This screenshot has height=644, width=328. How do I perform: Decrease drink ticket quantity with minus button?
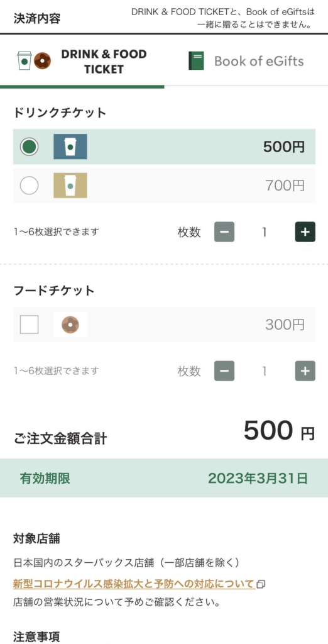point(224,232)
